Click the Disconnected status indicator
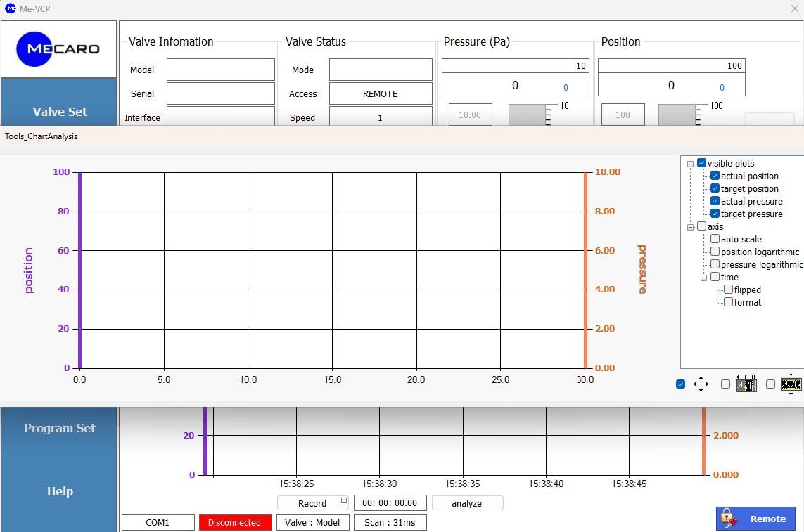Screen dimensions: 804x532 point(235,522)
